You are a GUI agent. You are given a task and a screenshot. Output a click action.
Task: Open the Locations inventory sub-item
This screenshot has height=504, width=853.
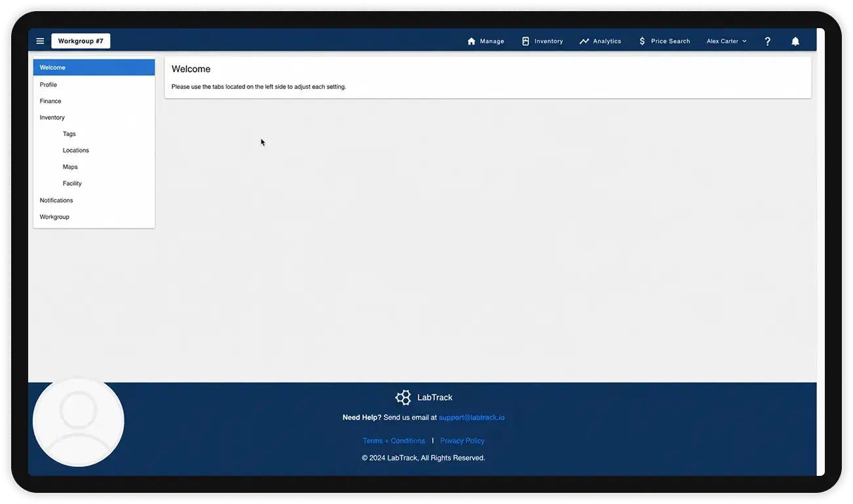click(x=94, y=151)
